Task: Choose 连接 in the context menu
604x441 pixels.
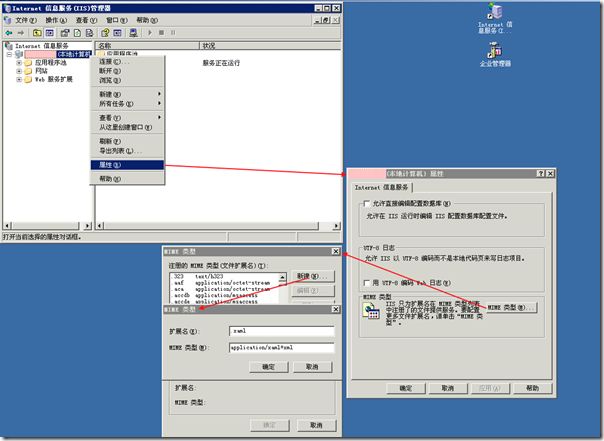Action: [x=127, y=62]
